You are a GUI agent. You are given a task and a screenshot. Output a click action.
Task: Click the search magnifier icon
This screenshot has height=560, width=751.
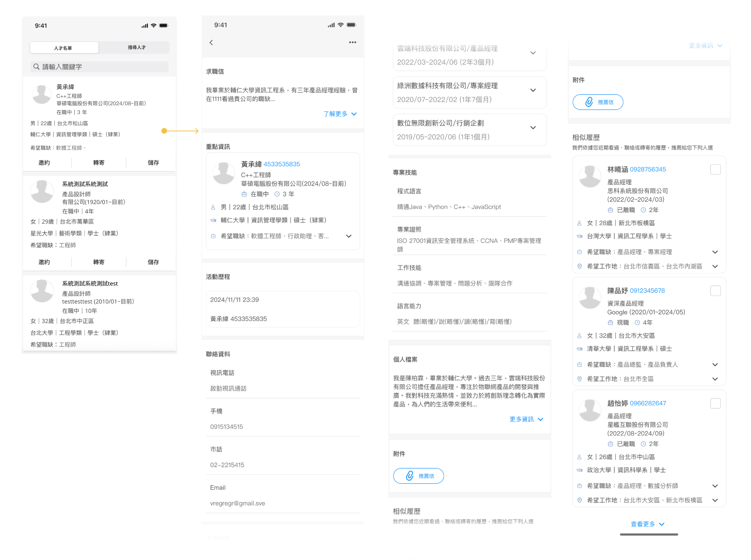(x=36, y=67)
